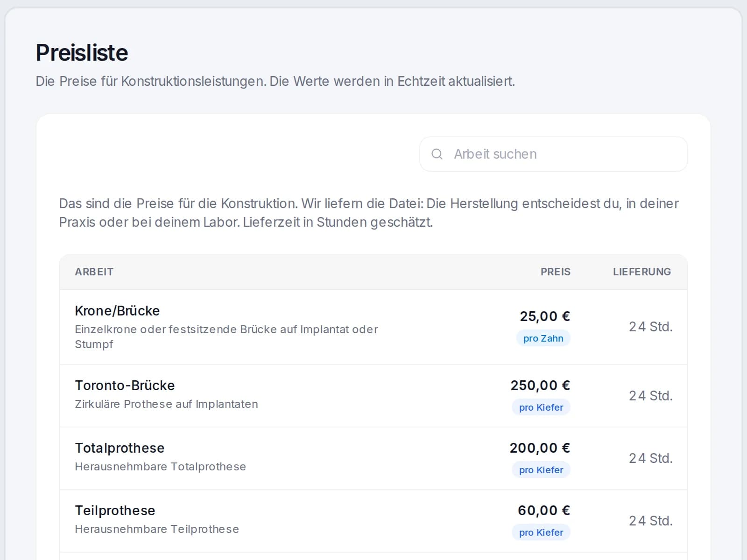
Task: Click the 200,00 € price
Action: 540,448
